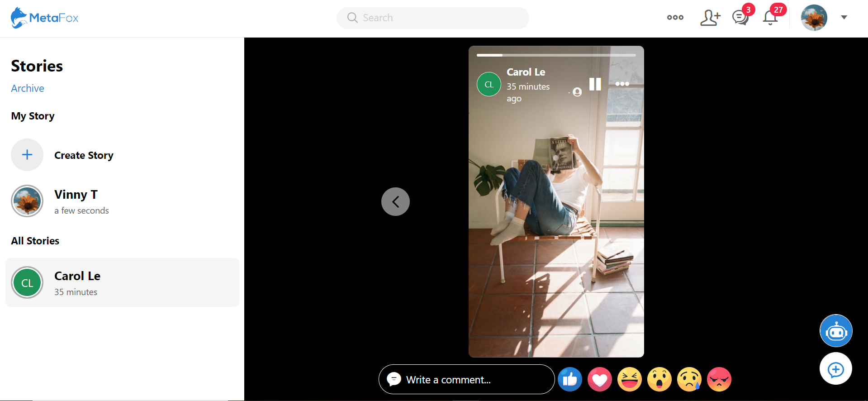Viewport: 868px width, 401px height.
Task: Click the story privacy icon
Action: coord(577,92)
